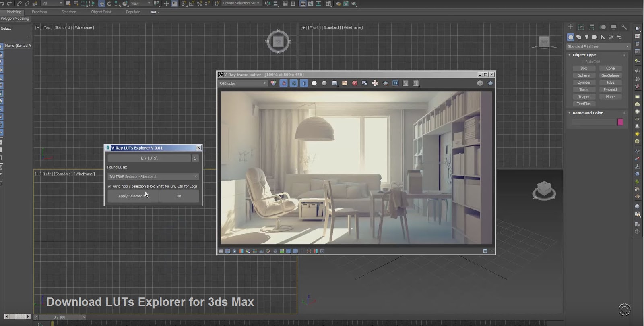This screenshot has width=644, height=326.
Task: Open the Found LUTs dropdown list
Action: click(x=153, y=176)
